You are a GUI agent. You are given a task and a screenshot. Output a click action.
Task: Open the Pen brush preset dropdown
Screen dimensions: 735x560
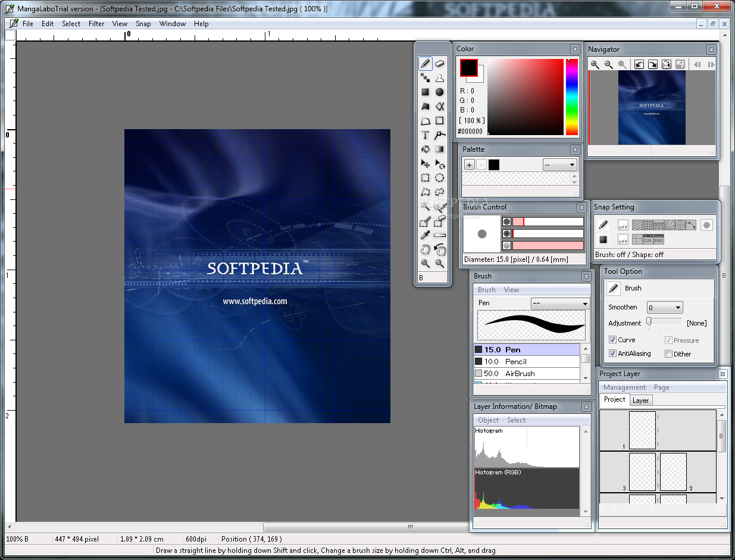[x=559, y=304]
